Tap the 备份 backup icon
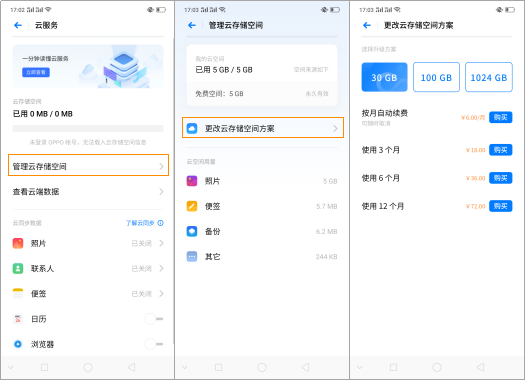 tap(192, 231)
